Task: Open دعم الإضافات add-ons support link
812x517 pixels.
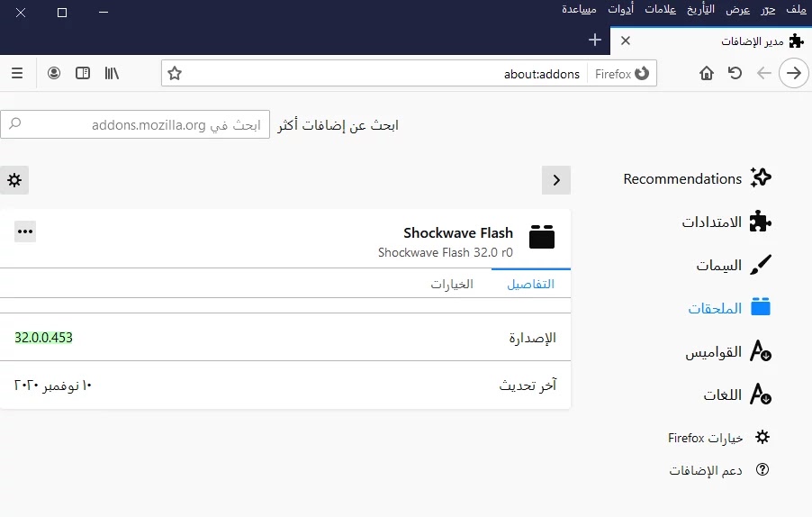Action: [x=718, y=470]
